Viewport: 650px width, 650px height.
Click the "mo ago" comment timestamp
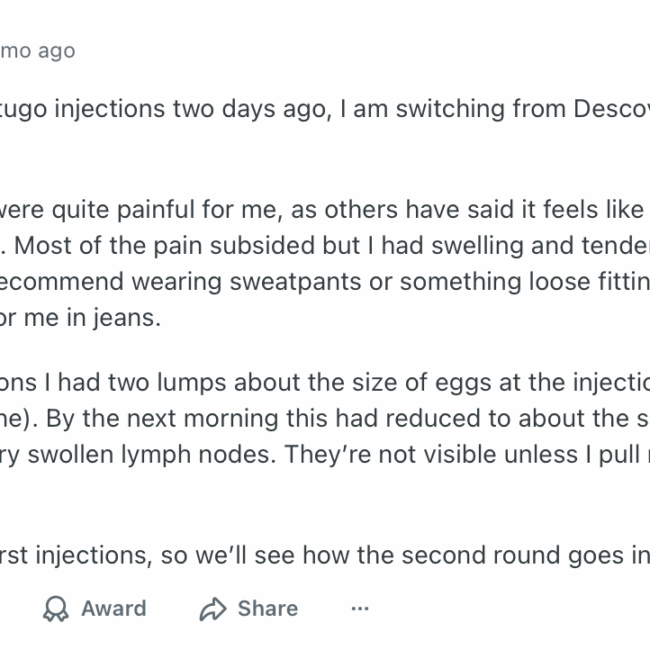[38, 51]
